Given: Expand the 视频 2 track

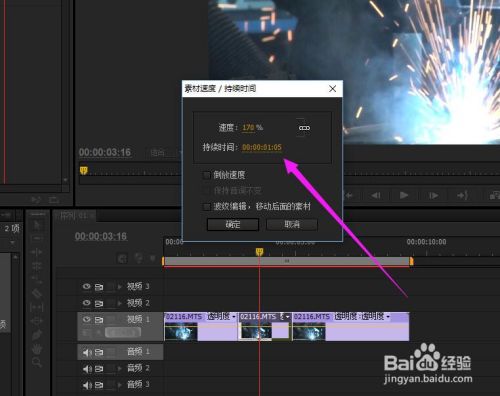Looking at the screenshot, I should 120,303.
